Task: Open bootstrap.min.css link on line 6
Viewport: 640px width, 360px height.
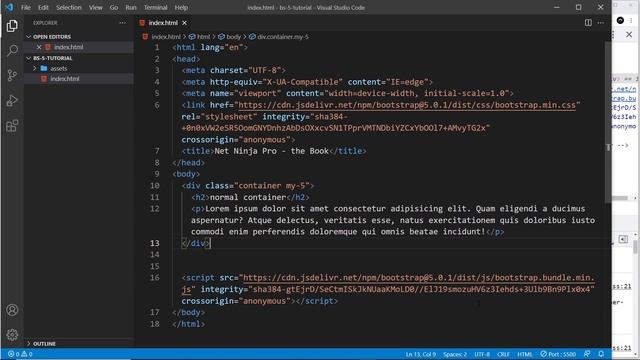Action: click(407, 105)
